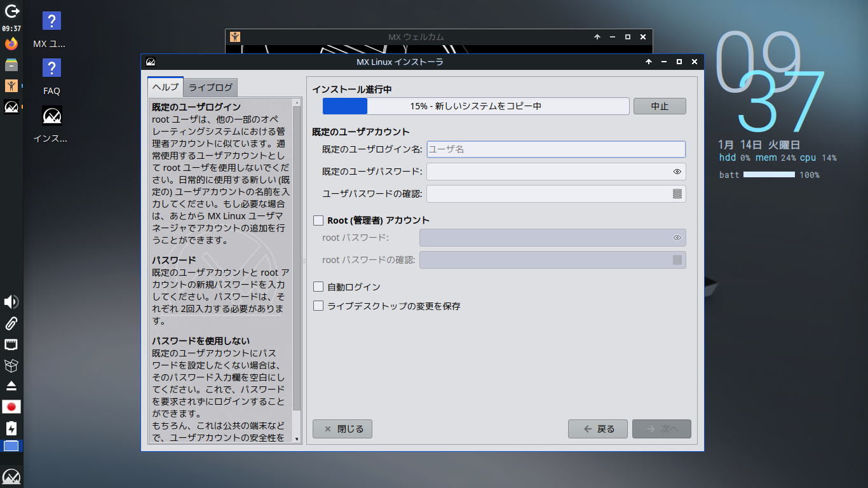Image resolution: width=868 pixels, height=488 pixels.
Task: Click the 既定のユーザアカウント section label
Action: [361, 132]
